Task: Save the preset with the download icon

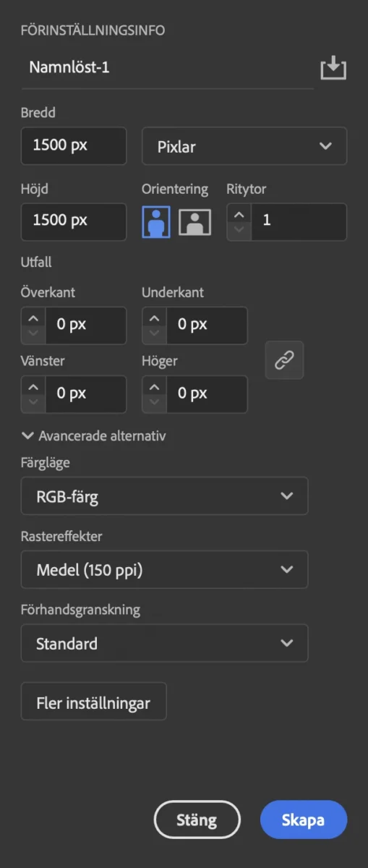Action: (x=333, y=69)
